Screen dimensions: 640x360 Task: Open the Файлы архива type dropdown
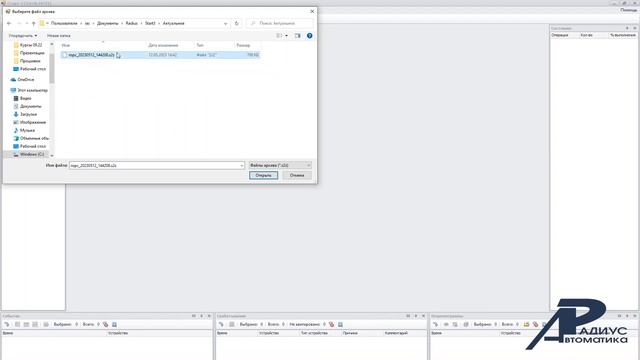280,165
